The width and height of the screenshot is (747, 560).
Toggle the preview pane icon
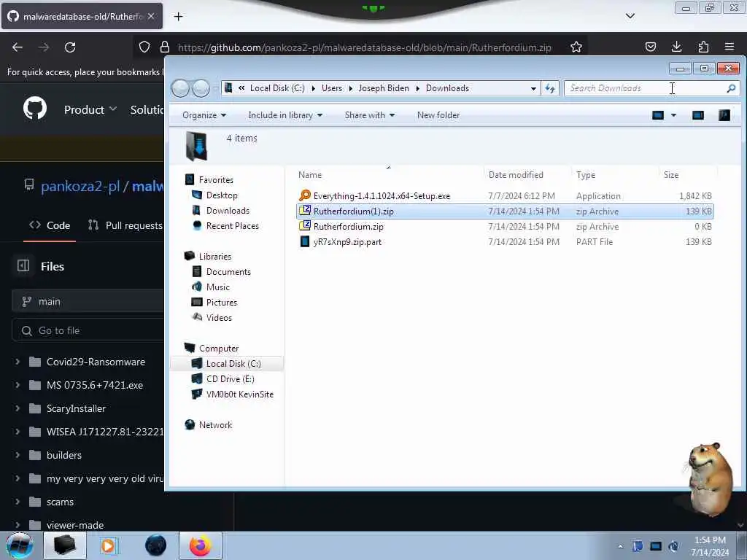(698, 115)
